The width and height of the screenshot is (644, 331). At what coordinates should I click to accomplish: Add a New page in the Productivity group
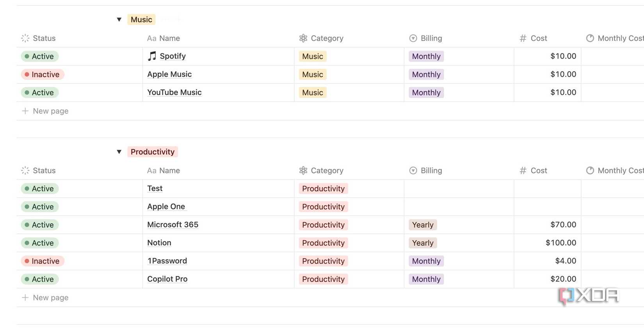[x=45, y=297]
